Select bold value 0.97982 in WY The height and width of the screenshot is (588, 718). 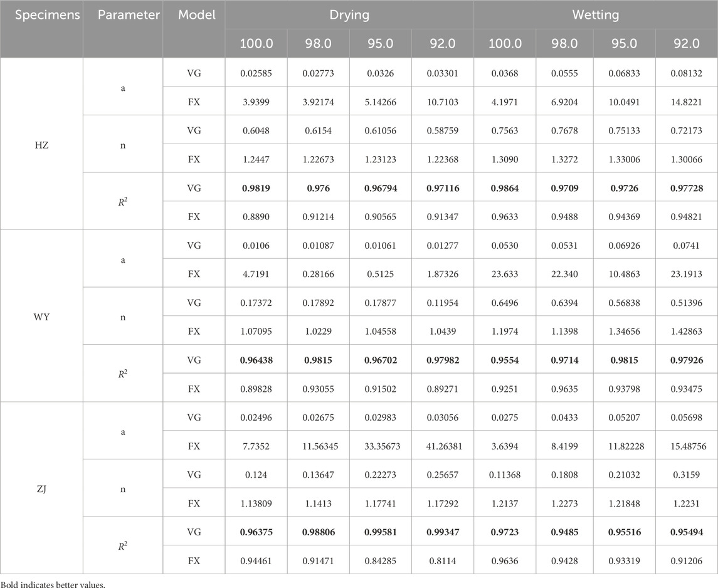pos(441,359)
